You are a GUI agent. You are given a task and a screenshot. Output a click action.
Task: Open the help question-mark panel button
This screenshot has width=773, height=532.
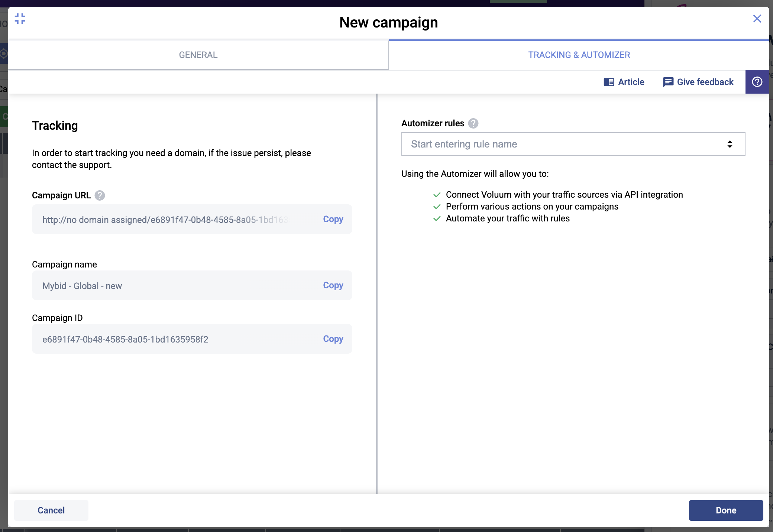click(757, 82)
